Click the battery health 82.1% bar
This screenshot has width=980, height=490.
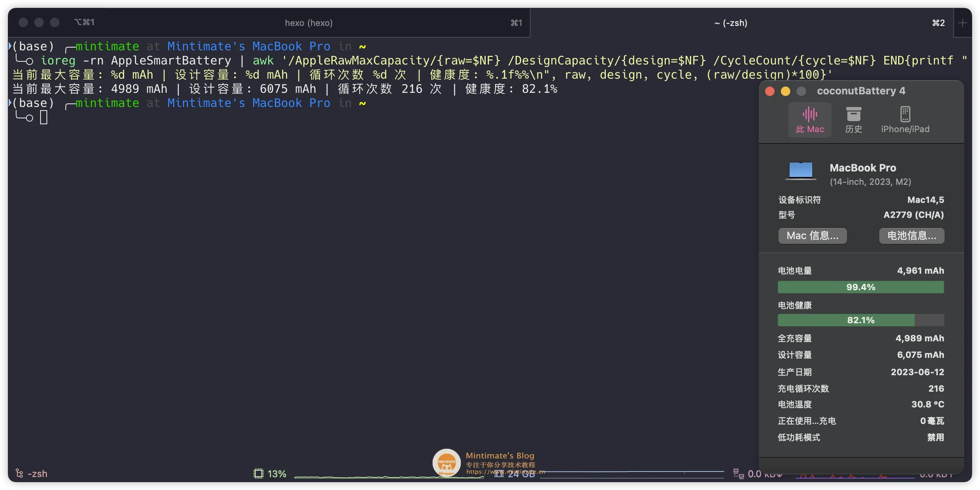(x=861, y=320)
